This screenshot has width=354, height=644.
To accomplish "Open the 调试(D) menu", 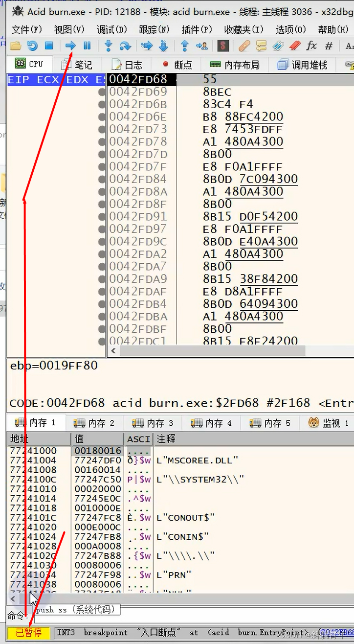I will (x=111, y=29).
